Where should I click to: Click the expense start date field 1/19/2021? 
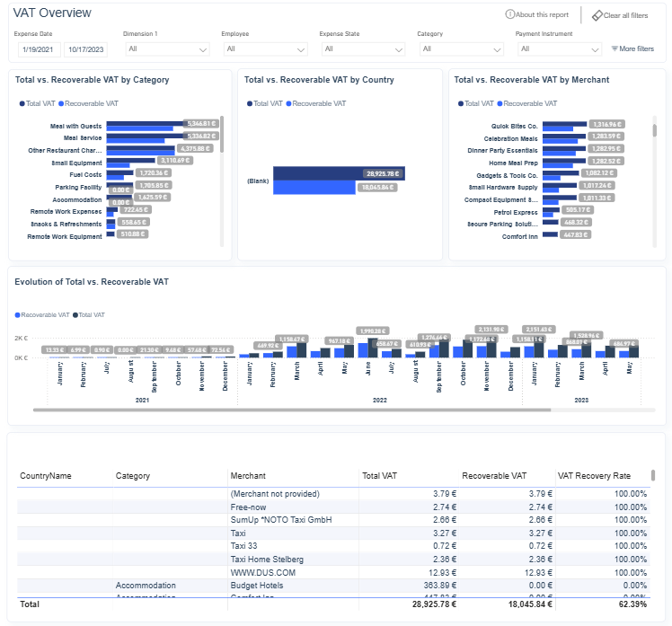pyautogui.click(x=36, y=48)
